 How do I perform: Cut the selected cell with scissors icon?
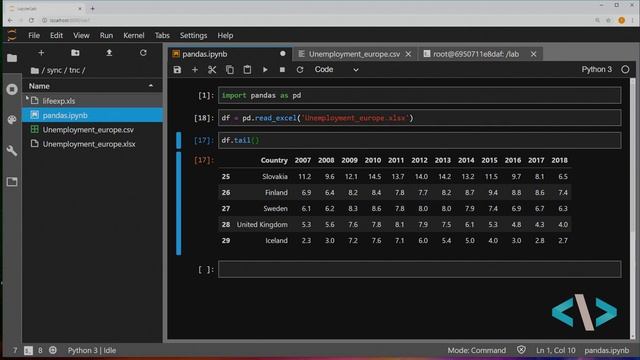[x=212, y=70]
